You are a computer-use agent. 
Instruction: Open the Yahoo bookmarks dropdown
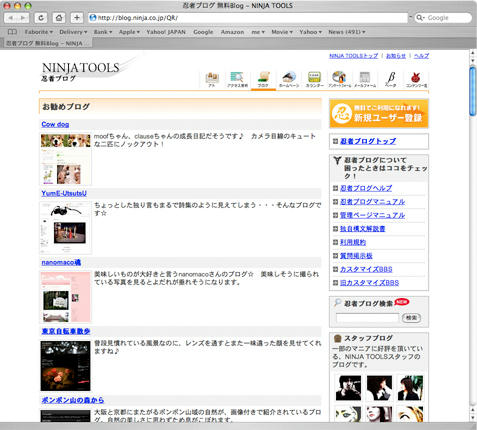click(310, 32)
